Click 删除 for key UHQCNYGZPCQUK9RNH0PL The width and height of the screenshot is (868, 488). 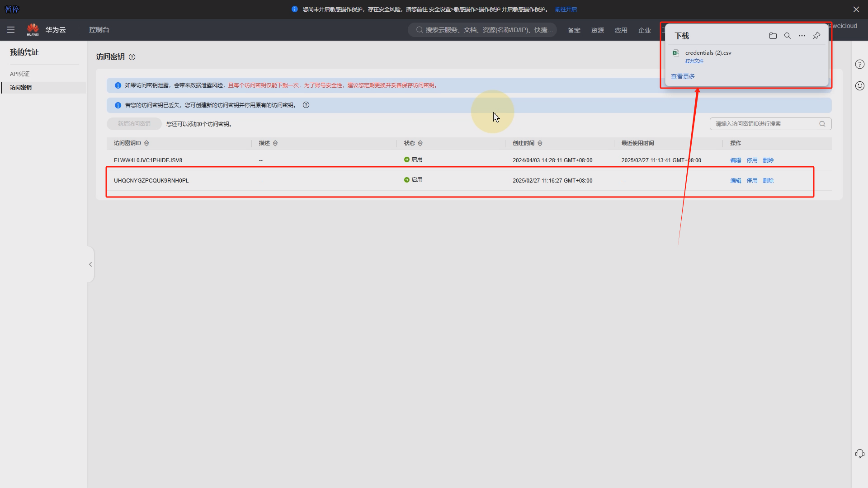pyautogui.click(x=768, y=181)
